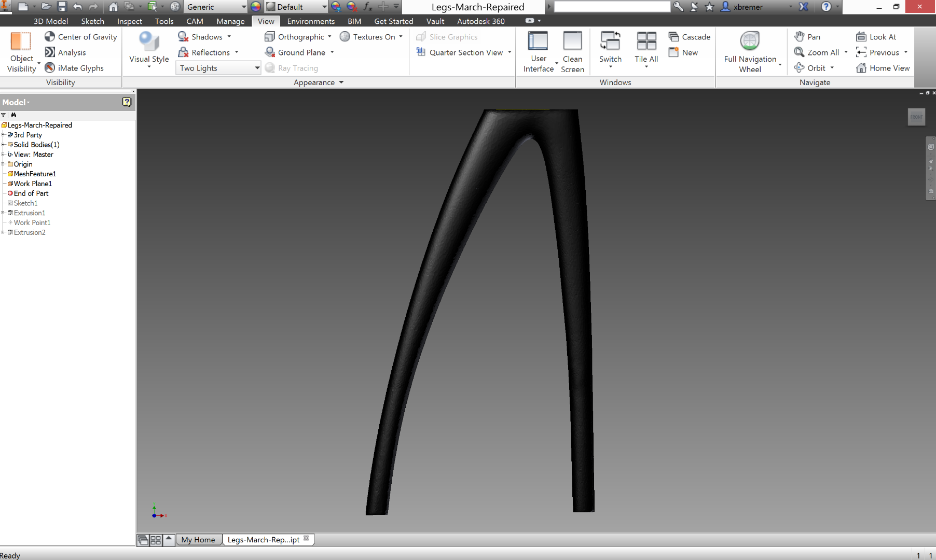Click the Look At tool
Image resolution: width=936 pixels, height=560 pixels.
tap(876, 37)
